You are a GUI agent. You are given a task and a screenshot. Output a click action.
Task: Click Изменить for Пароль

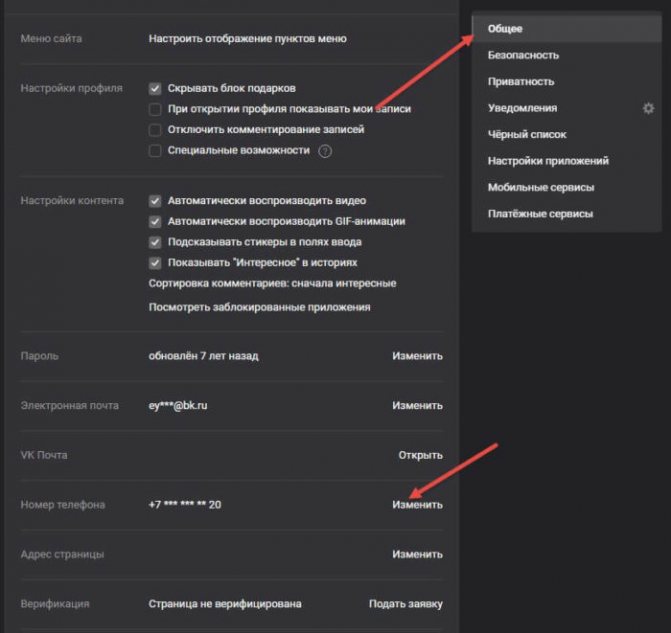(x=417, y=356)
